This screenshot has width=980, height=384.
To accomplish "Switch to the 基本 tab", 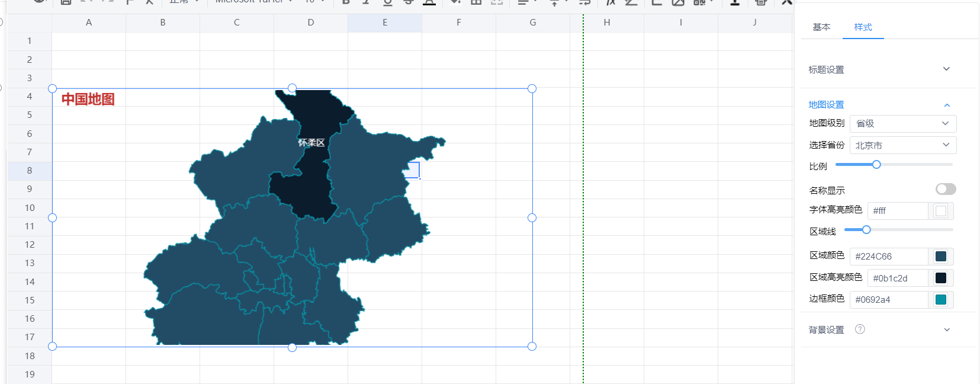I will [821, 27].
